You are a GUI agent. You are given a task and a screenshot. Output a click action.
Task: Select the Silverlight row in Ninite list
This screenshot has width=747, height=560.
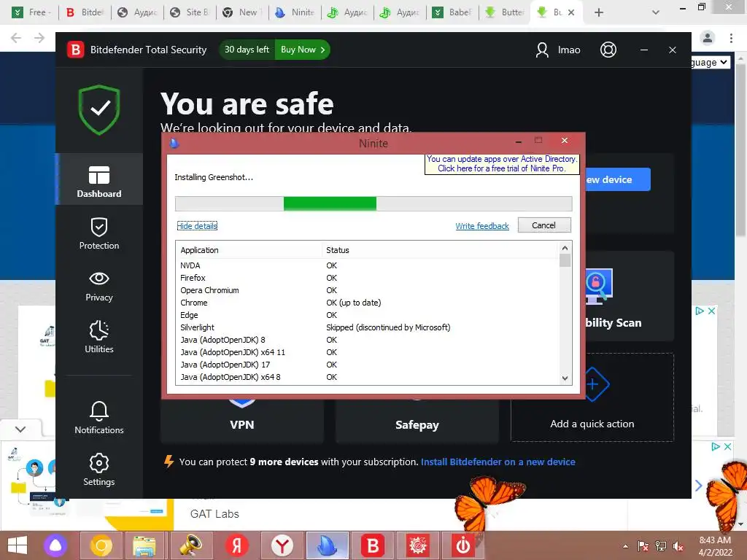368,327
